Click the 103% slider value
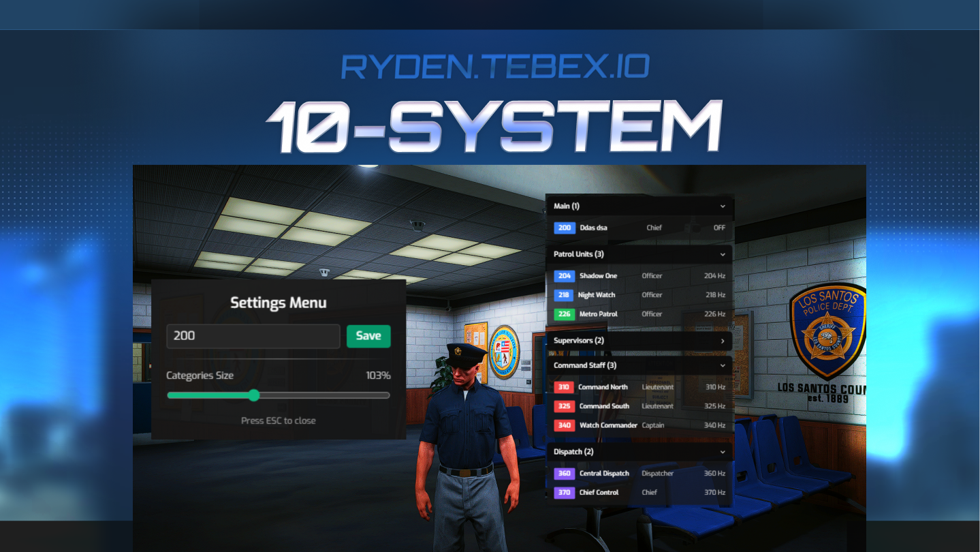This screenshot has width=980, height=552. [378, 375]
